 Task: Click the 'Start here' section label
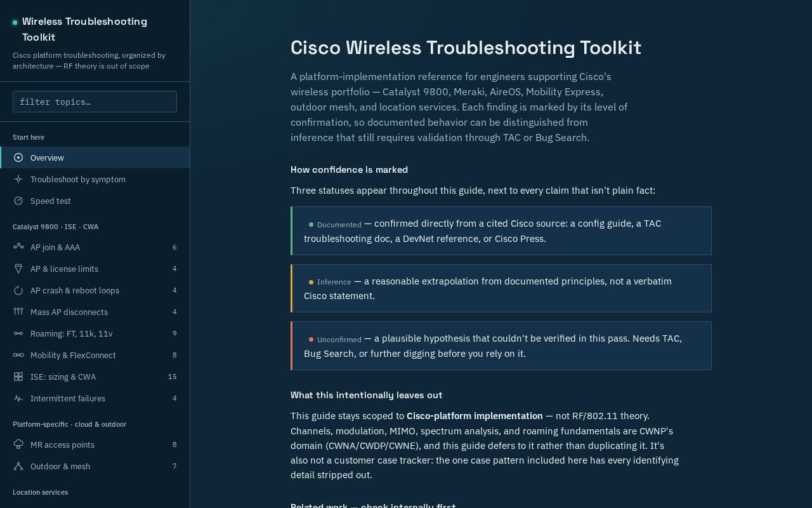pyautogui.click(x=29, y=137)
